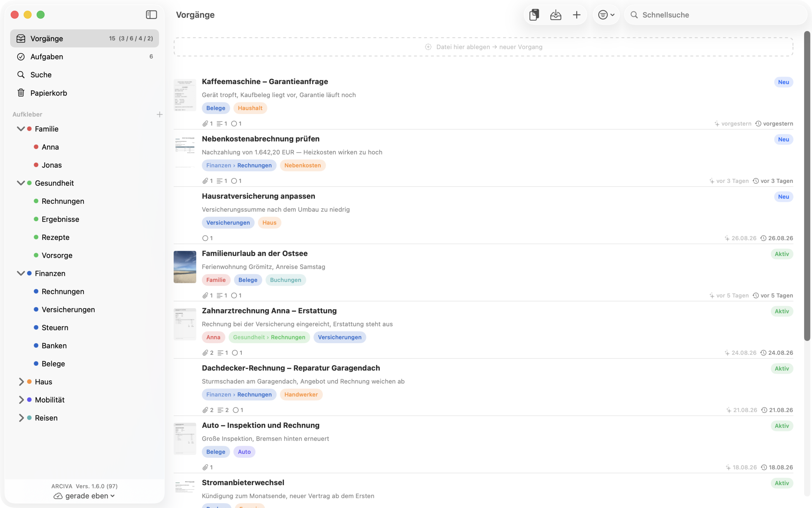Image resolution: width=812 pixels, height=508 pixels.
Task: Click into the Schnellsuche search field
Action: [x=716, y=15]
